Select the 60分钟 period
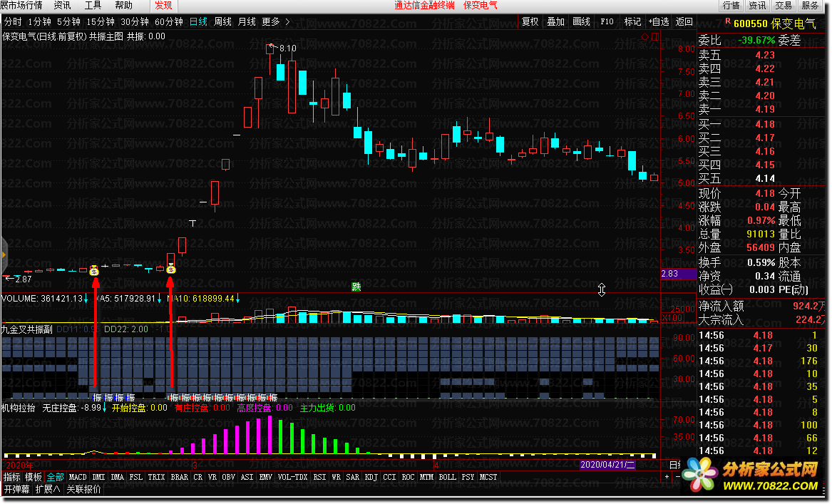This screenshot has width=832, height=504. [x=169, y=22]
